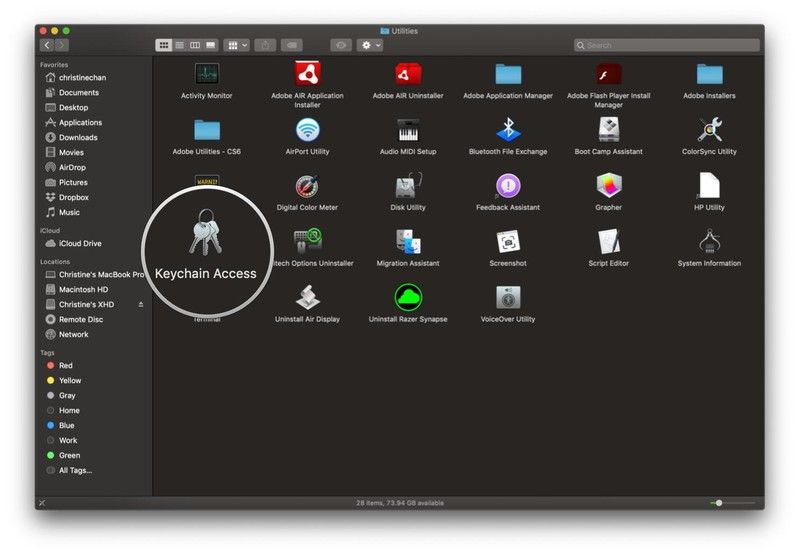
Task: Switch to gallery view in toolbar
Action: [x=210, y=45]
